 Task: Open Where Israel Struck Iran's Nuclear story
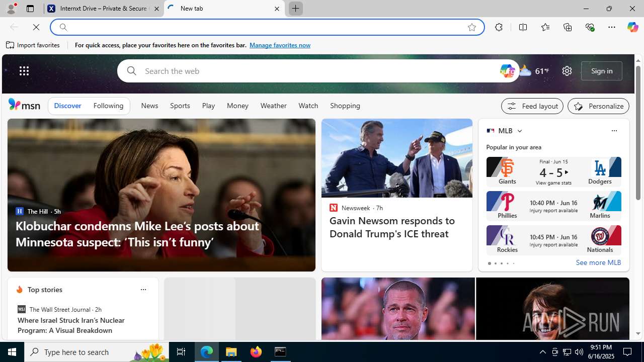[x=71, y=325]
